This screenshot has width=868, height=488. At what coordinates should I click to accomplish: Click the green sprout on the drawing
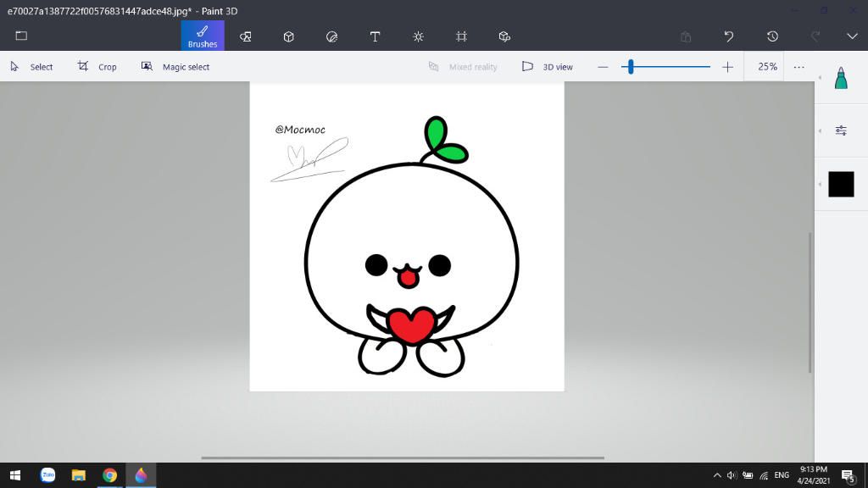coord(444,140)
